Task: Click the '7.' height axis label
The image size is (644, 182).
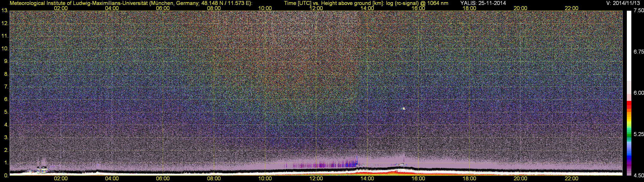Action: click(6, 87)
